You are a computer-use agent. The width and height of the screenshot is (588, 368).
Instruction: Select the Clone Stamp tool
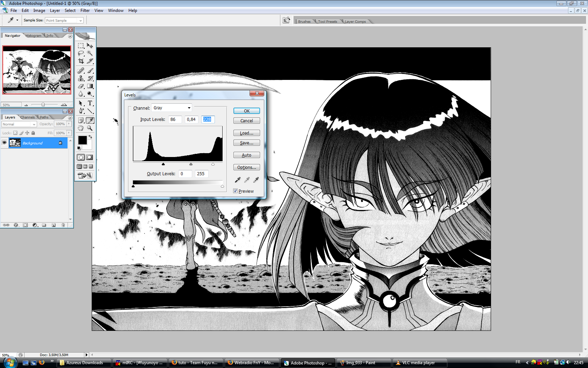81,78
